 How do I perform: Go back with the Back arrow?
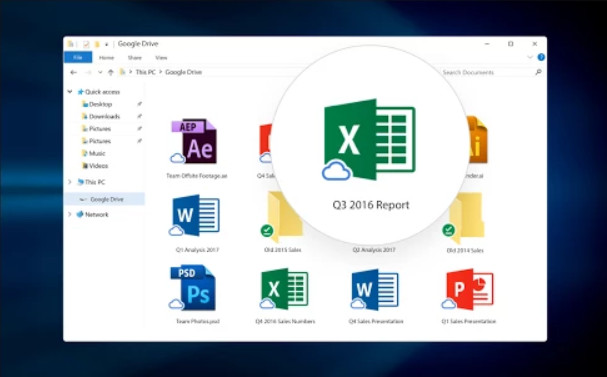pyautogui.click(x=73, y=72)
